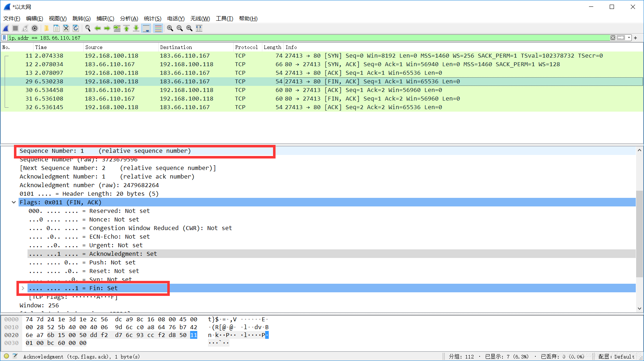Open the 分析(A) menu
Image resolution: width=644 pixels, height=361 pixels.
129,19
